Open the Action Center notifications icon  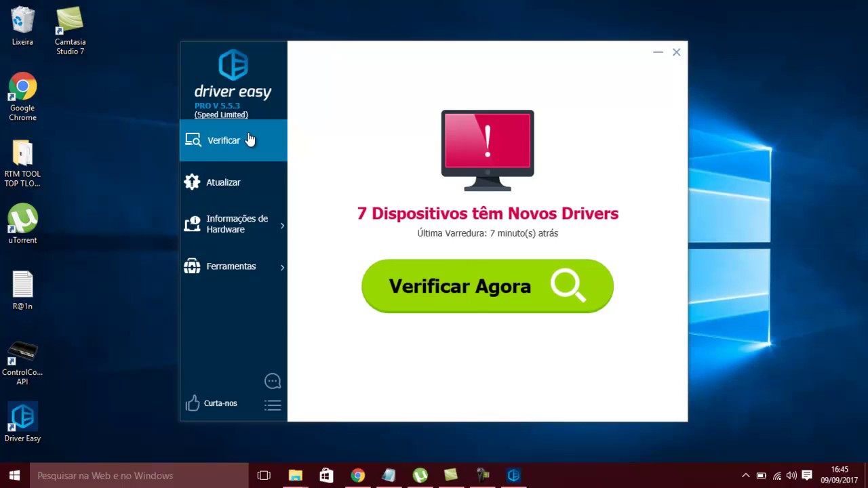click(x=807, y=475)
